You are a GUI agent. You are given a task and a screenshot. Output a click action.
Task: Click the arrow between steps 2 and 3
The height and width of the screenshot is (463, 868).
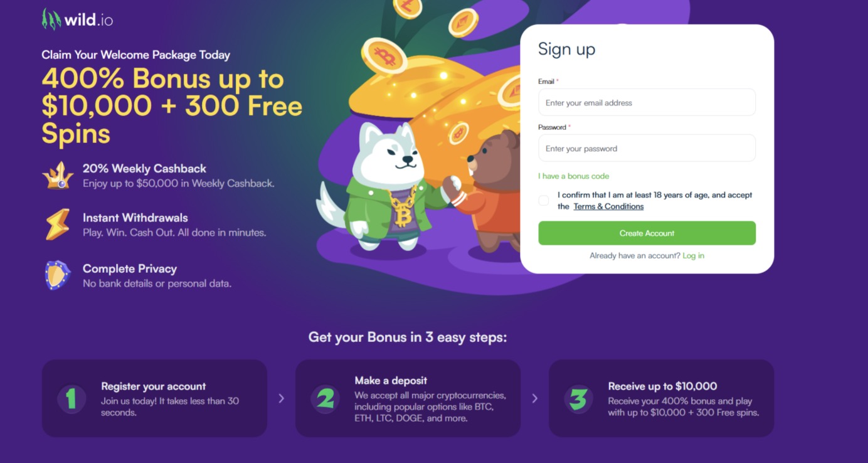coord(534,398)
